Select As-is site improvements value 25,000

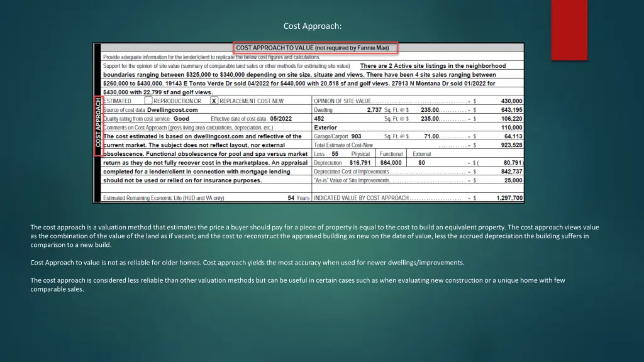pyautogui.click(x=513, y=180)
